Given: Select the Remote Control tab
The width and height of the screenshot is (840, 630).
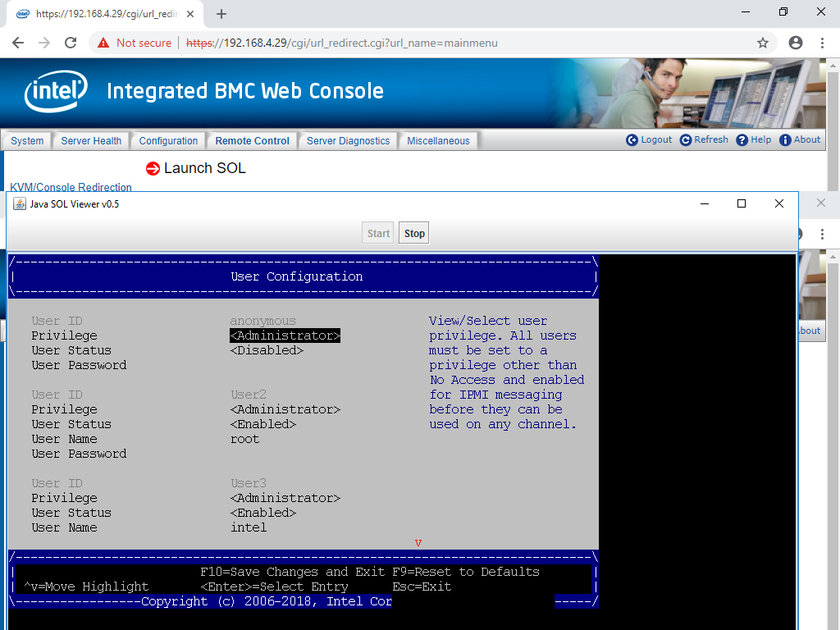Looking at the screenshot, I should pos(253,141).
